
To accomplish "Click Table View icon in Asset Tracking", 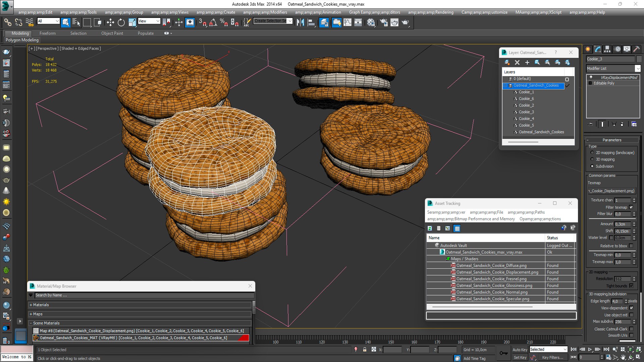I will 457,228.
